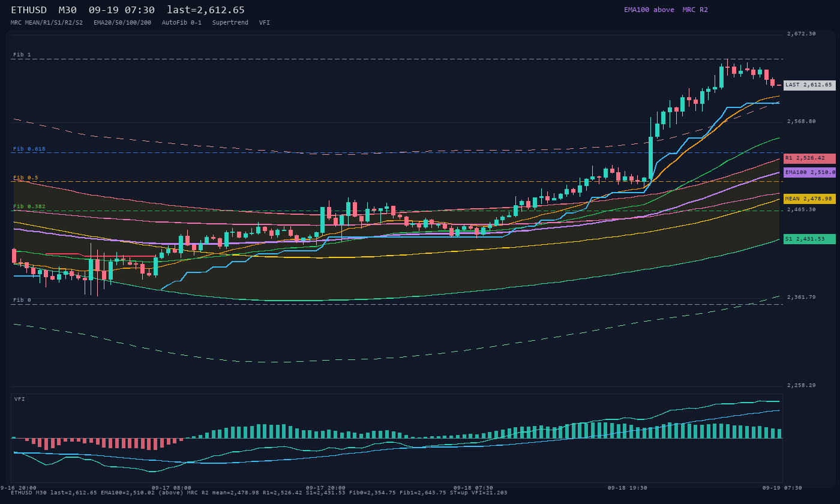
Task: Click the Fib 0.382 level label
Action: click(x=29, y=206)
